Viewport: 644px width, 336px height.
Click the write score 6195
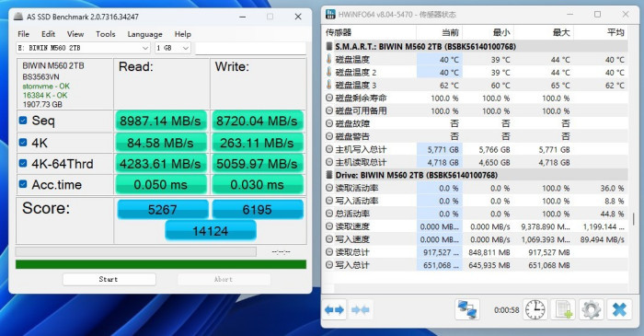(x=258, y=210)
